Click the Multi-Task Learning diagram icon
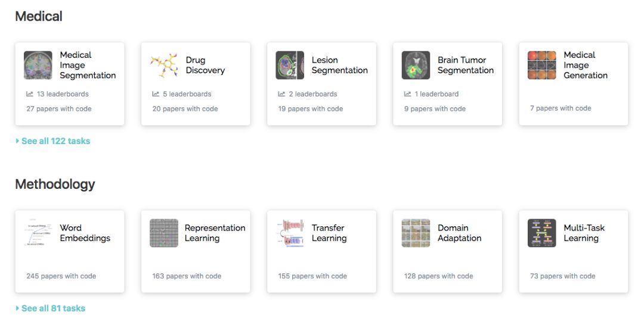This screenshot has width=644, height=321. (x=541, y=233)
